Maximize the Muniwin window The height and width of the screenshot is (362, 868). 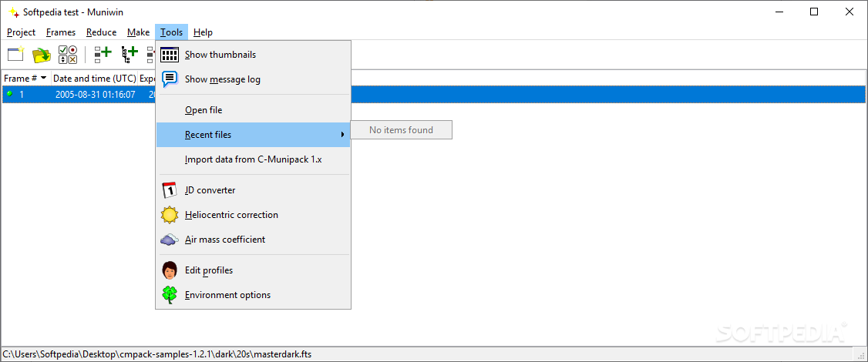(x=814, y=12)
